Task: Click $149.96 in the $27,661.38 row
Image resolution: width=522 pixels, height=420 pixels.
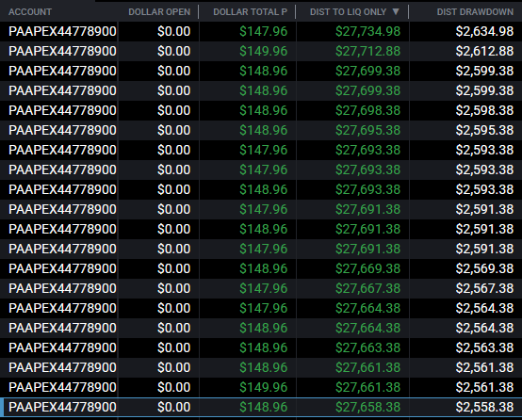Action: (x=263, y=387)
